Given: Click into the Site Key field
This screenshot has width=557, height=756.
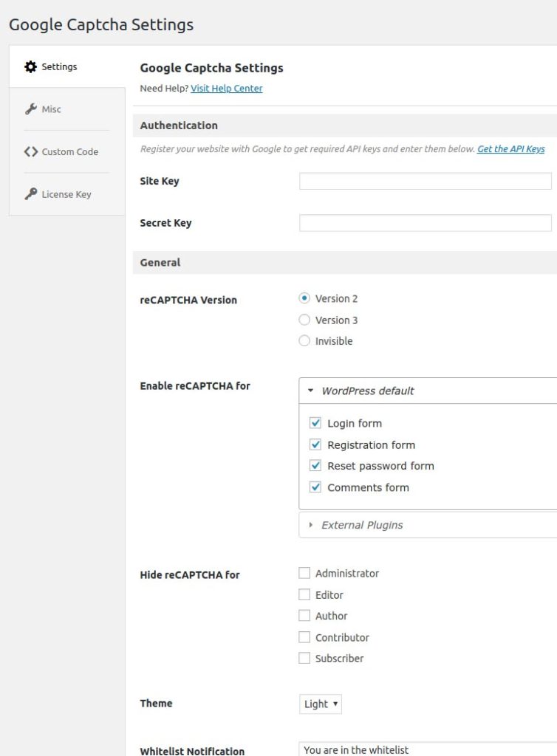Looking at the screenshot, I should click(x=426, y=182).
